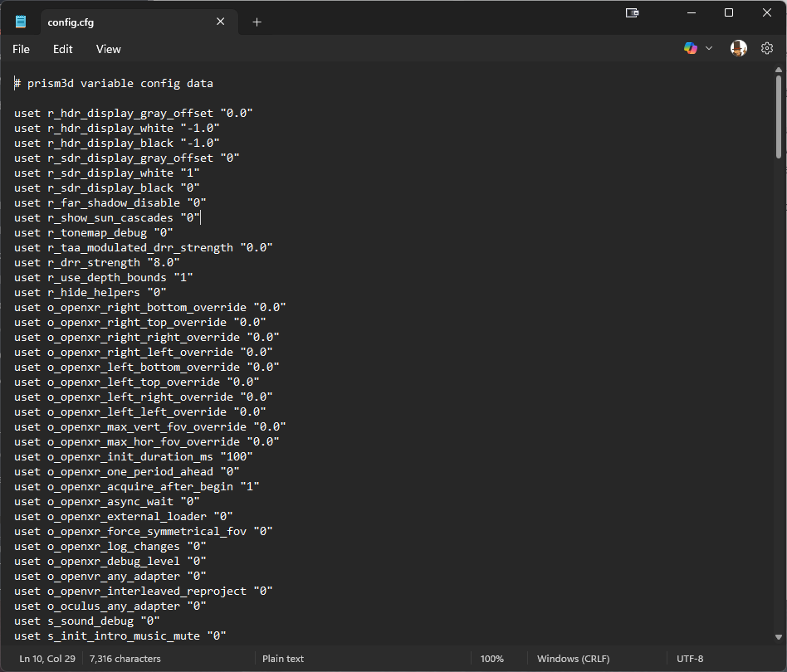Close the config.cfg tab

[221, 22]
